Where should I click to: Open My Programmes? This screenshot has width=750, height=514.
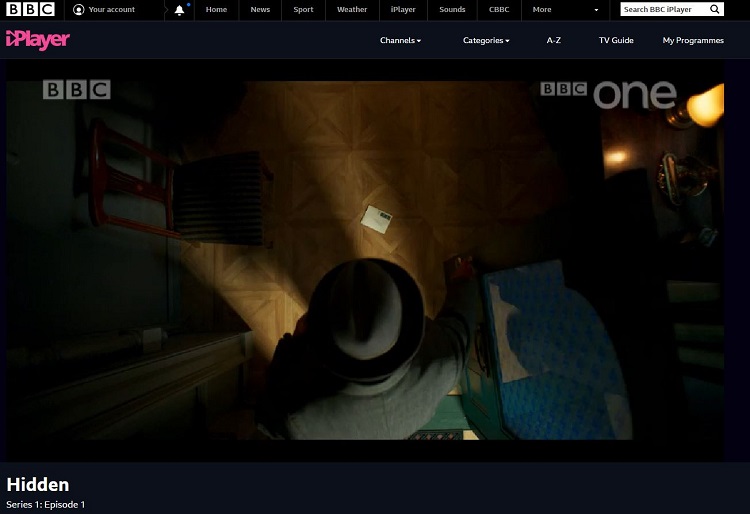[693, 40]
